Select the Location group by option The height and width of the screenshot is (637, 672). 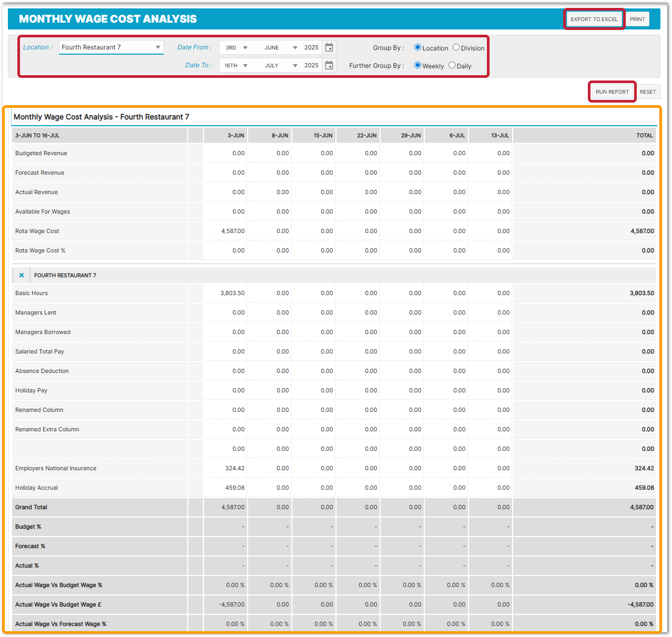pos(418,47)
